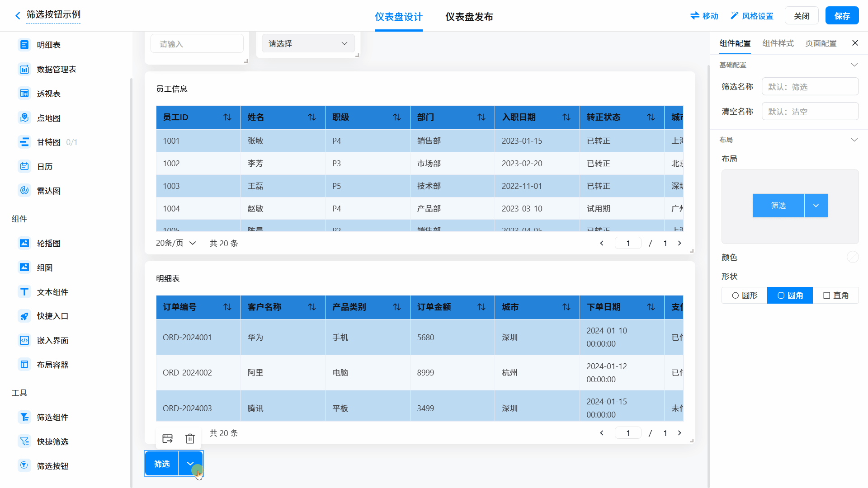The height and width of the screenshot is (488, 868).
Task: Choose the 快捷筛选 icon
Action: 24,441
